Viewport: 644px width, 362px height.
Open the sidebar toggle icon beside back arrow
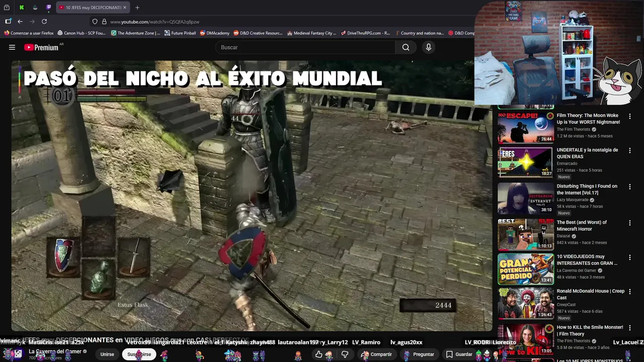click(8, 22)
